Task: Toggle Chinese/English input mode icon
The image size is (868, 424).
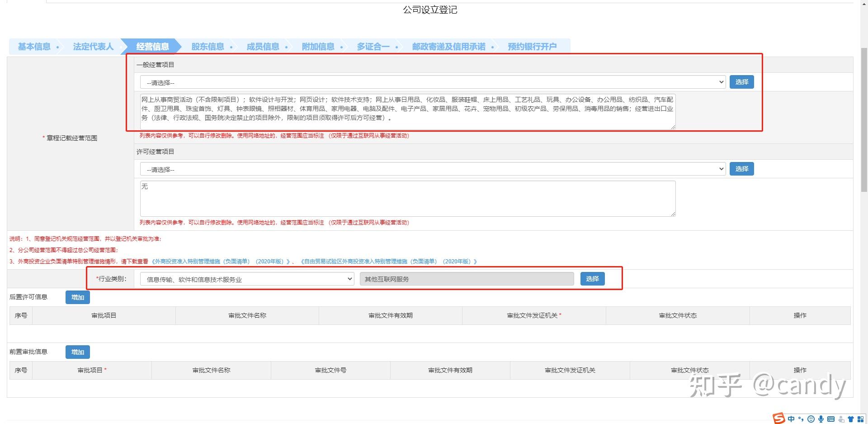Action: [791, 419]
